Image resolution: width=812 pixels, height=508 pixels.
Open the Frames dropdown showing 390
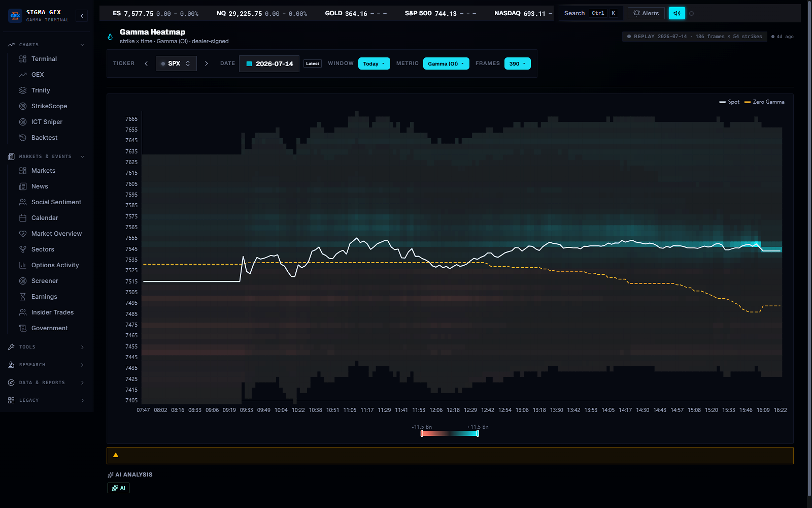518,63
